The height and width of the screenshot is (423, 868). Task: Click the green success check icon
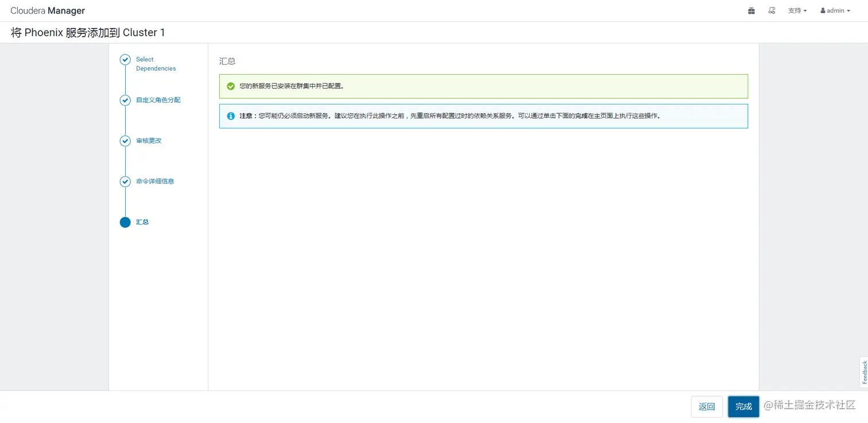(x=231, y=86)
